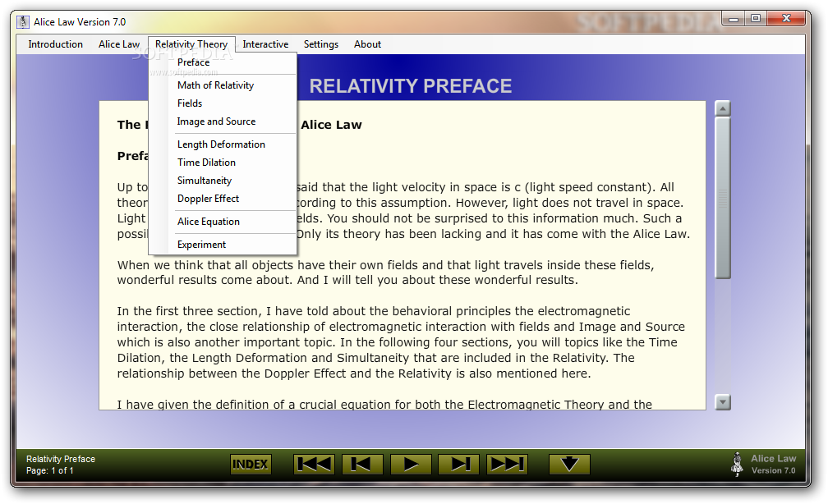Go to previous page button
Viewport: 828px width, 504px height.
pos(361,464)
